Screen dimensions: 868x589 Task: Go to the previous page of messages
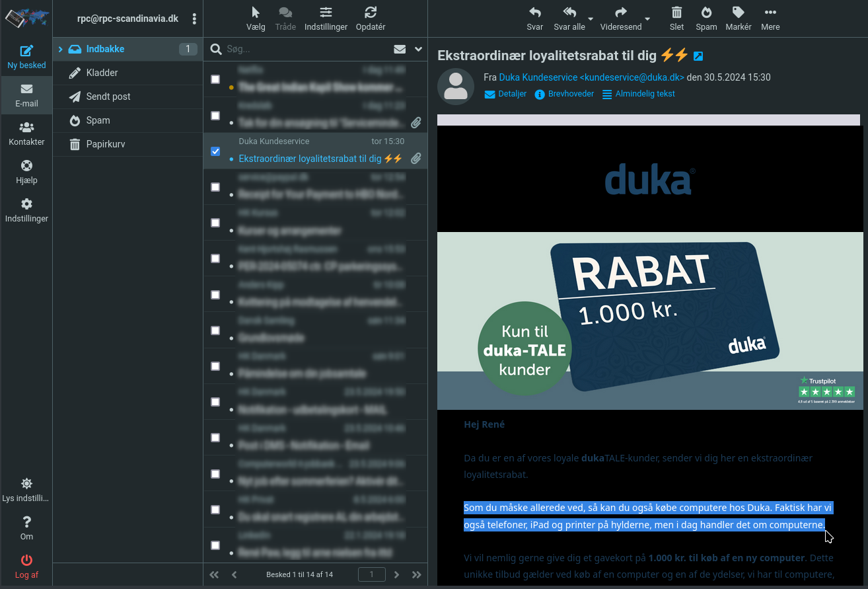tap(235, 574)
